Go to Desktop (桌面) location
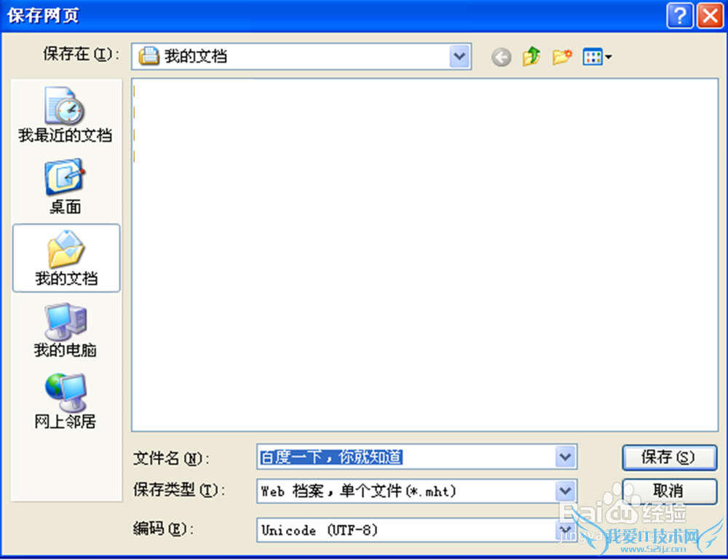This screenshot has width=728, height=560. [66, 186]
